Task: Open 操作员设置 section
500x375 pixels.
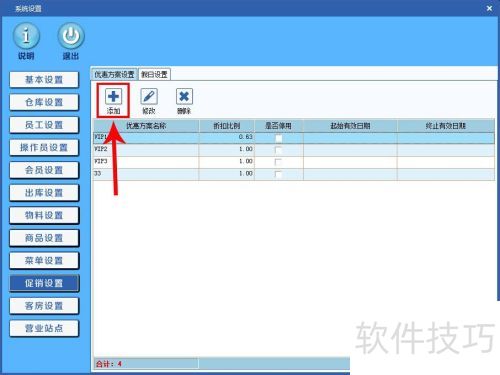Action: pyautogui.click(x=44, y=147)
